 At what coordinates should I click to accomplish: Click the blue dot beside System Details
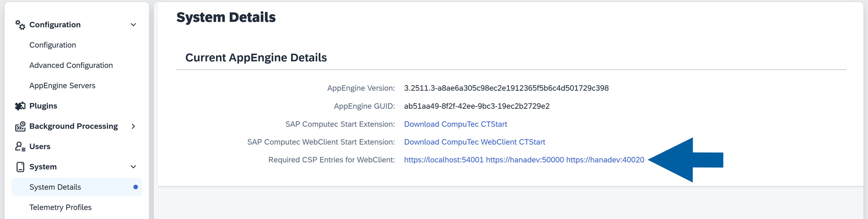click(x=136, y=187)
